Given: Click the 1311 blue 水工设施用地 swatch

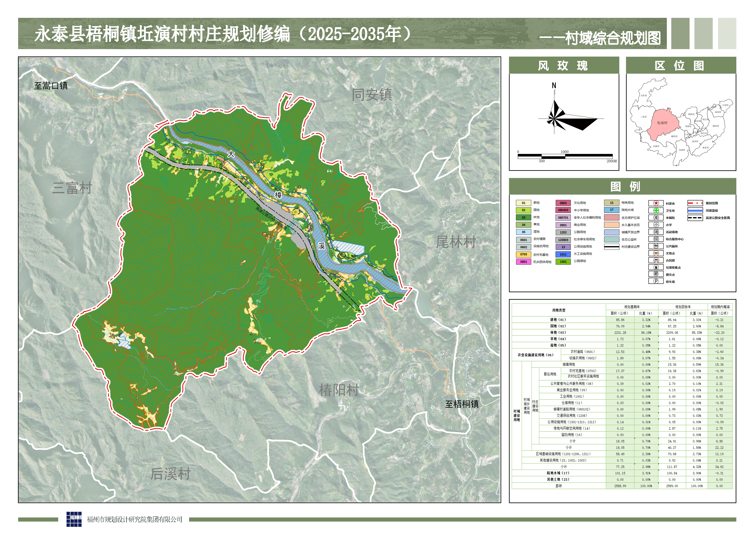Looking at the screenshot, I should (x=563, y=254).
